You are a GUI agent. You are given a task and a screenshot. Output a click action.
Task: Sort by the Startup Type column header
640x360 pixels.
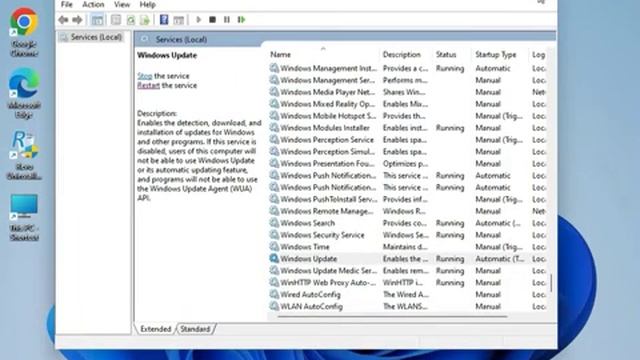[x=496, y=54]
